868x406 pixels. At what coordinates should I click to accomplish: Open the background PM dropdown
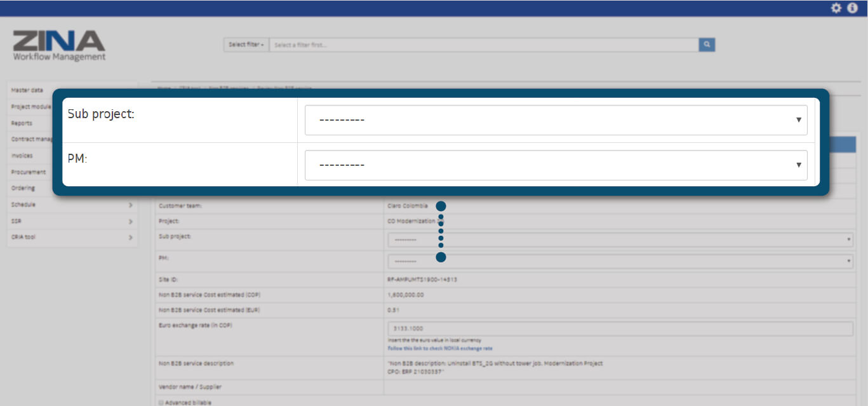(x=620, y=261)
